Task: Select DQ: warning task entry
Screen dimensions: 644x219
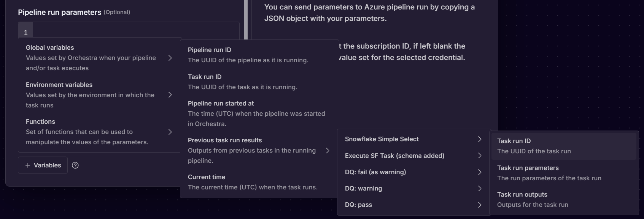Action: pos(363,188)
